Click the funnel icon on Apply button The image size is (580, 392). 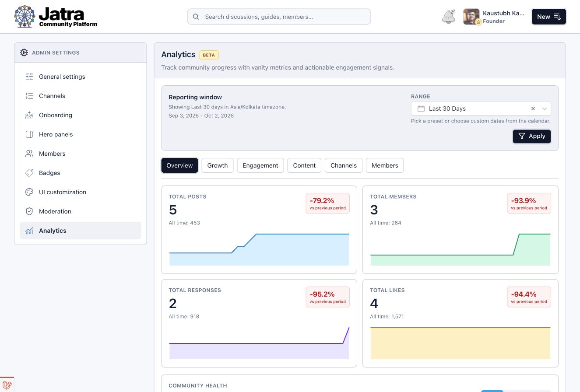(522, 136)
